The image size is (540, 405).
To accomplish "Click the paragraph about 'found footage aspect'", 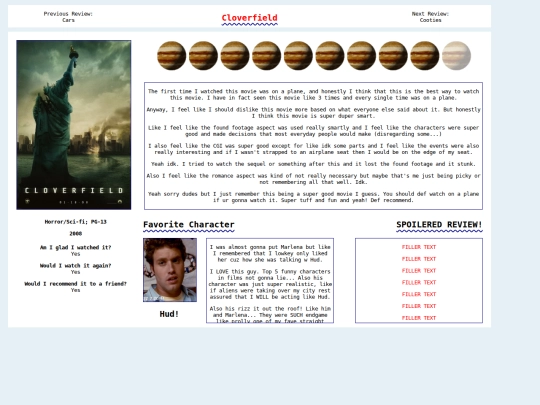I will click(313, 131).
